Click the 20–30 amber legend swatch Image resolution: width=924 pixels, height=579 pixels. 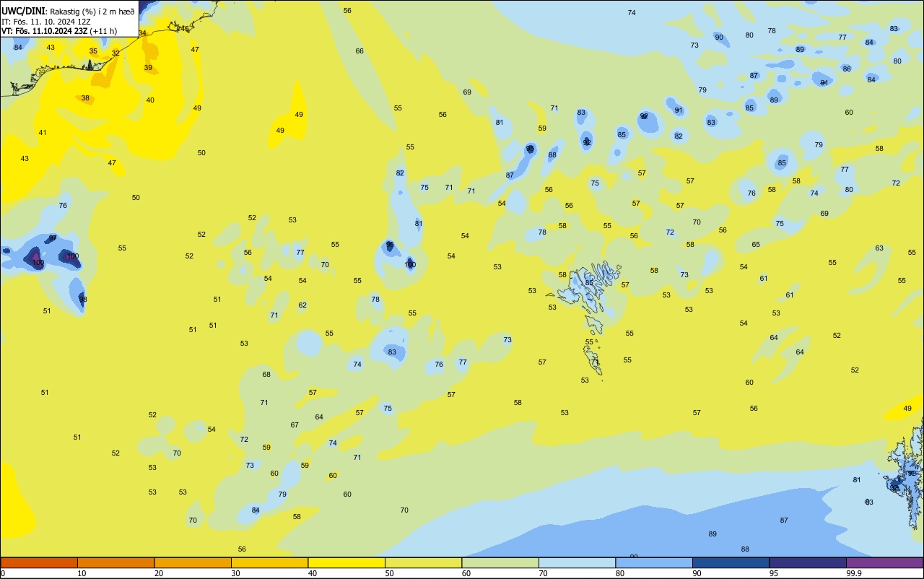pos(193,562)
